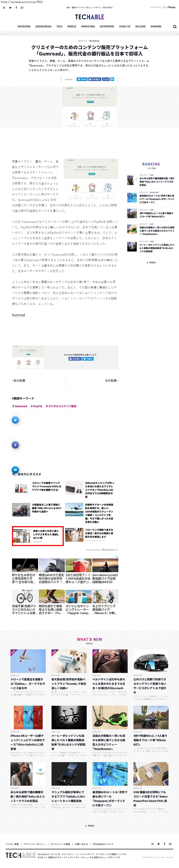
Task: Open search with the magnifying glass icon
Action: [174, 27]
